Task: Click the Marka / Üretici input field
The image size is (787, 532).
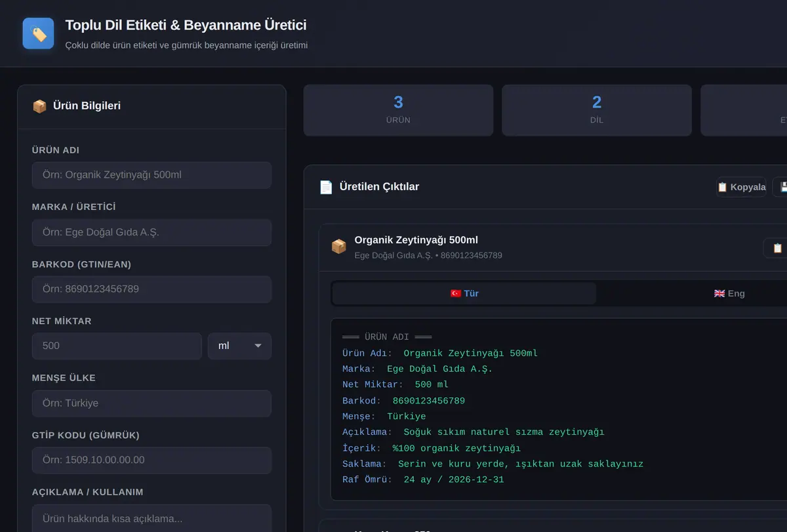Action: (x=151, y=232)
